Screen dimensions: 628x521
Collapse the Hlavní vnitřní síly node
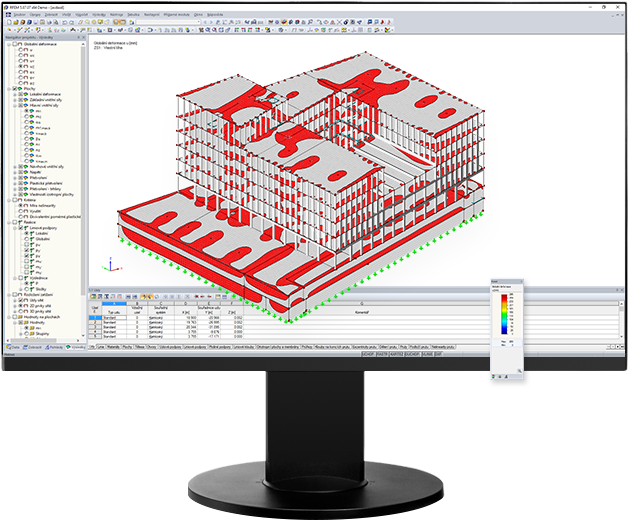tap(15, 105)
